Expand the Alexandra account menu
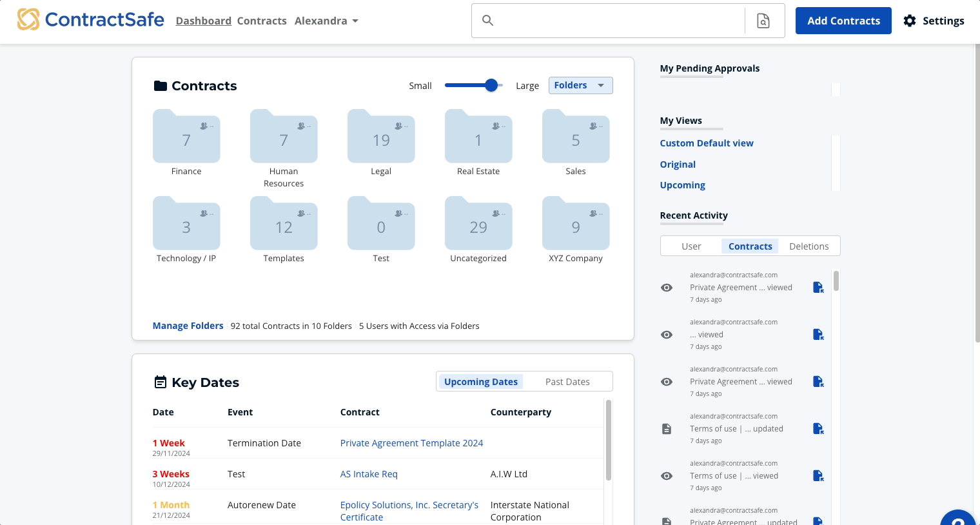Image resolution: width=980 pixels, height=525 pixels. click(326, 20)
